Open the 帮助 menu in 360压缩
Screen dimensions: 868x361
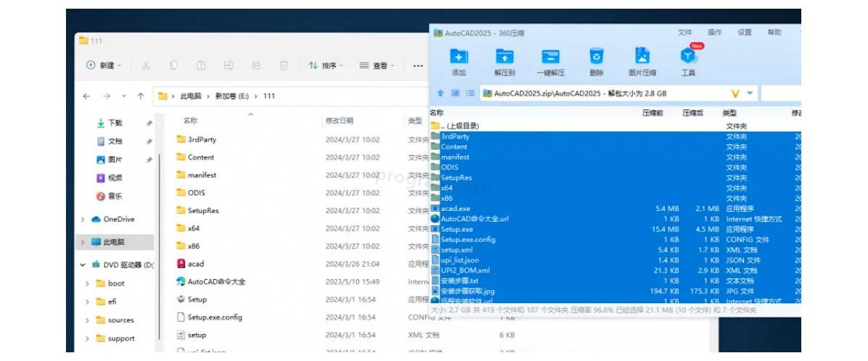pos(774,33)
